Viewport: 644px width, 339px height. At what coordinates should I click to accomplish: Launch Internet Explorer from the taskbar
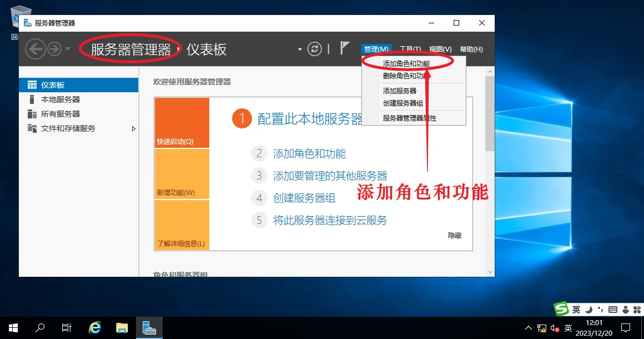pyautogui.click(x=95, y=328)
